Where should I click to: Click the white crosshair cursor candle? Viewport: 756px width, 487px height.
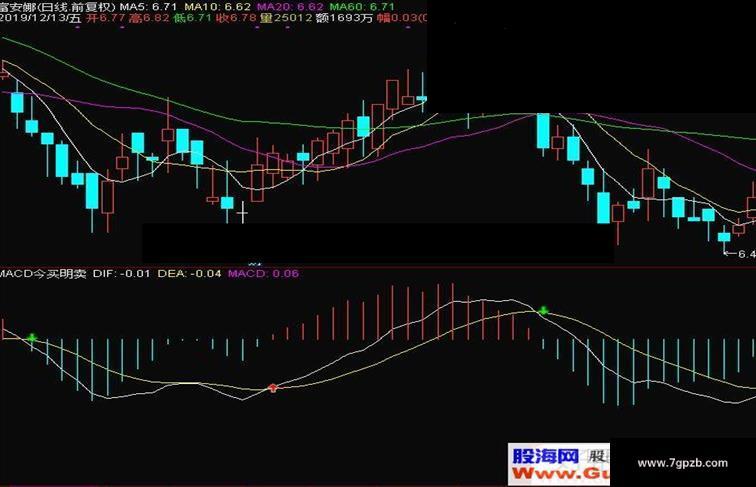243,213
